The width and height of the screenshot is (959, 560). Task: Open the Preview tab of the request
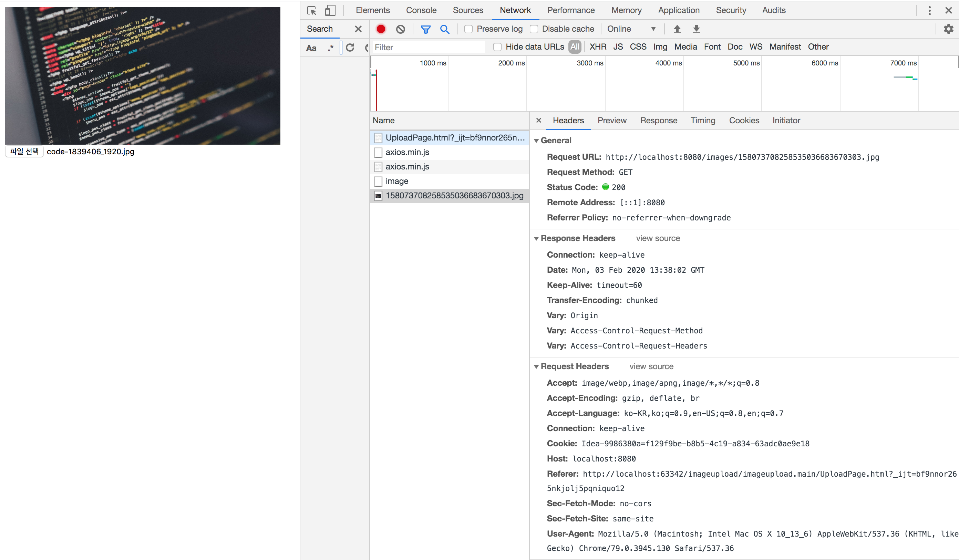pos(611,121)
